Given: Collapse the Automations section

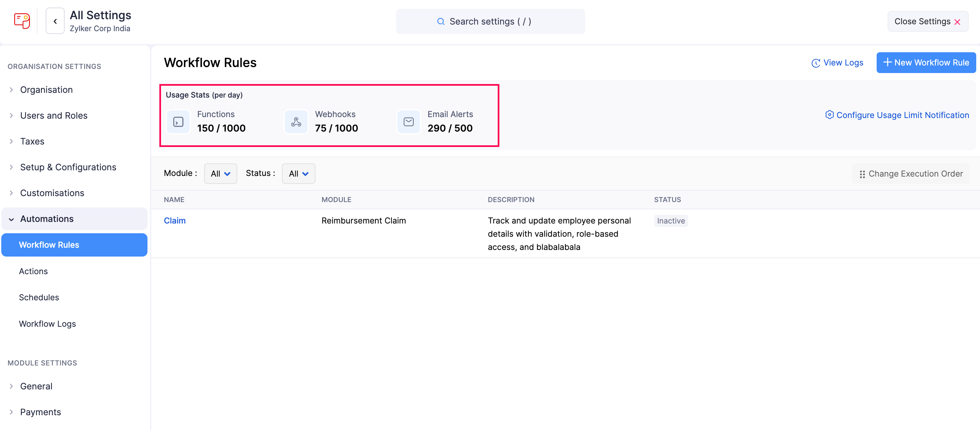Looking at the screenshot, I should (74, 219).
